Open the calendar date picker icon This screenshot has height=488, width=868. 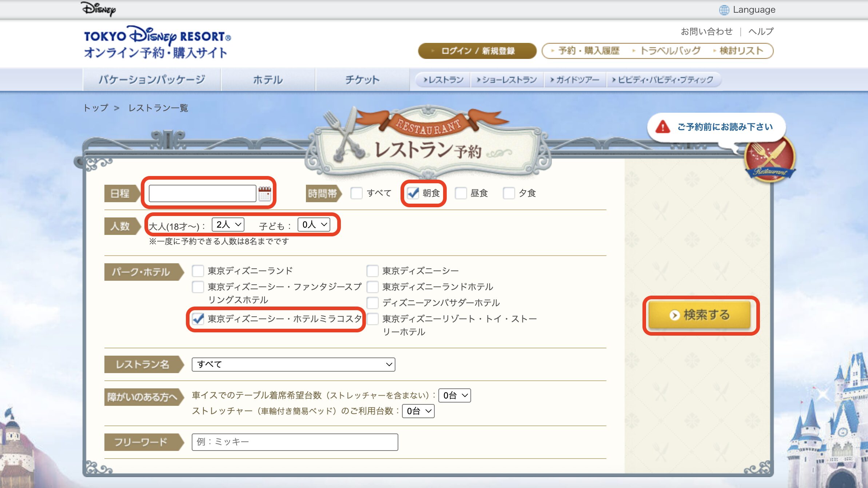point(265,193)
